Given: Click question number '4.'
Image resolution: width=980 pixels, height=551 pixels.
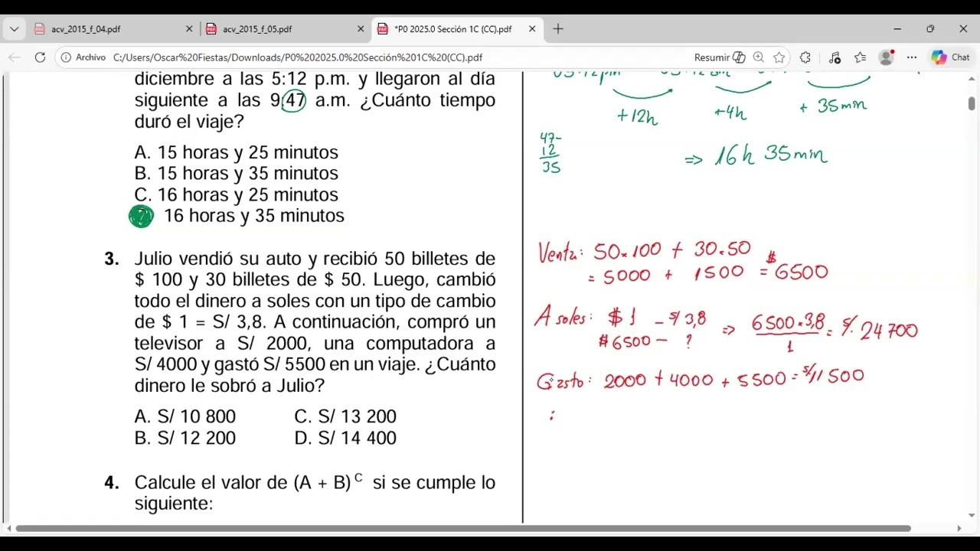Looking at the screenshot, I should (x=112, y=483).
